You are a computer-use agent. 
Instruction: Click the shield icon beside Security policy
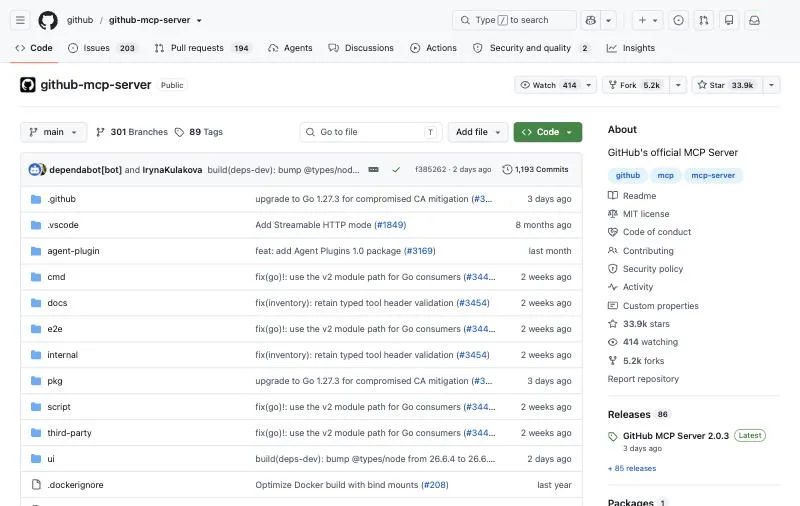click(x=613, y=269)
